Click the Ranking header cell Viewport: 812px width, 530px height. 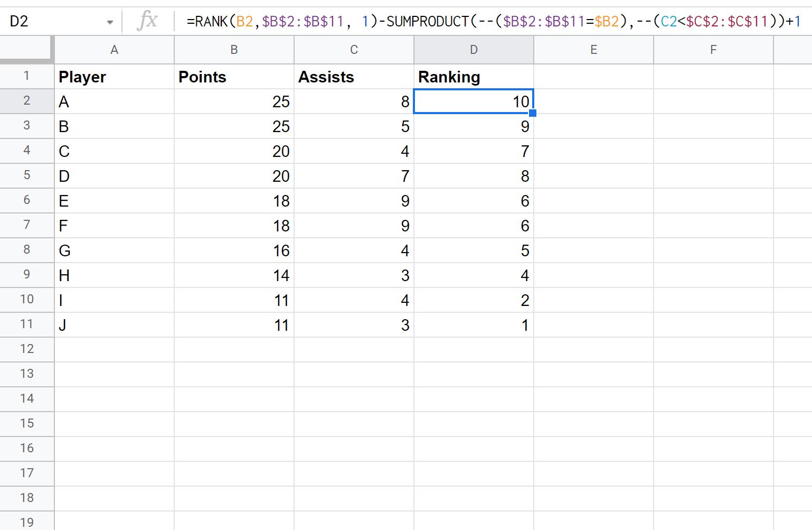point(474,77)
